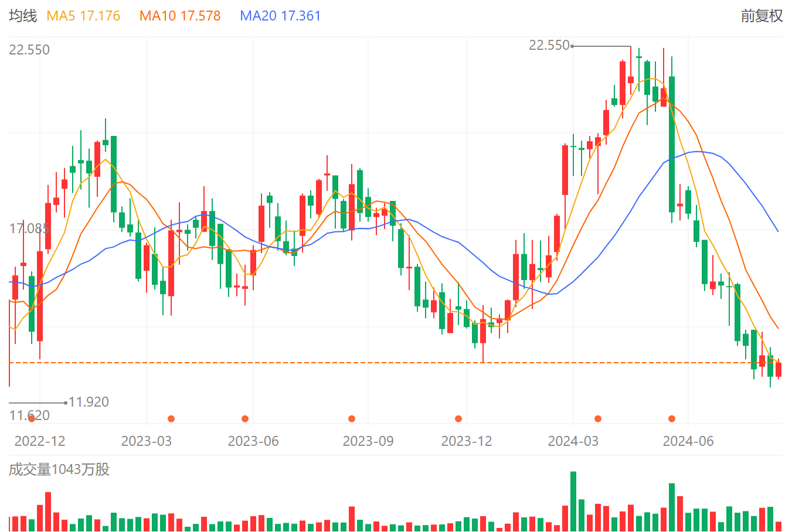
Task: Click the event dot just before 2024-06
Action: [x=672, y=418]
